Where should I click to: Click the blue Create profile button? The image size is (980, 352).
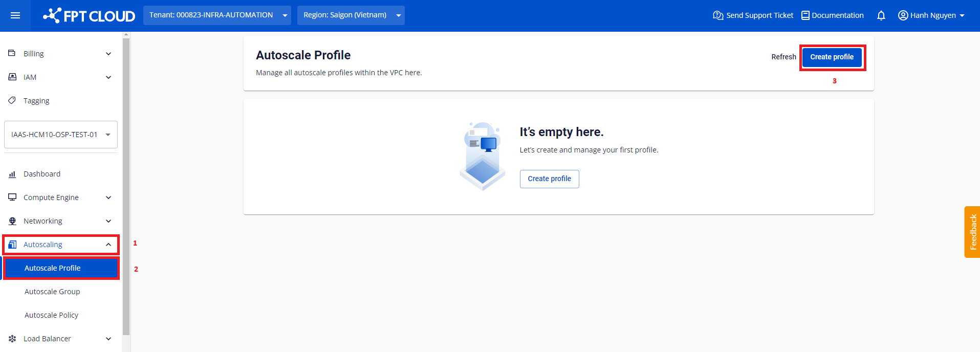[x=832, y=57]
